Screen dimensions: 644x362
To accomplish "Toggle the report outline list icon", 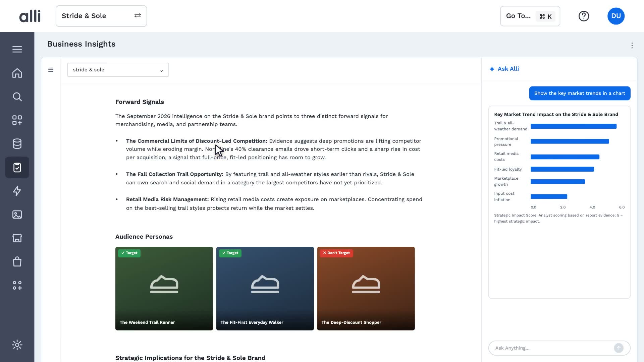I will click(x=51, y=70).
